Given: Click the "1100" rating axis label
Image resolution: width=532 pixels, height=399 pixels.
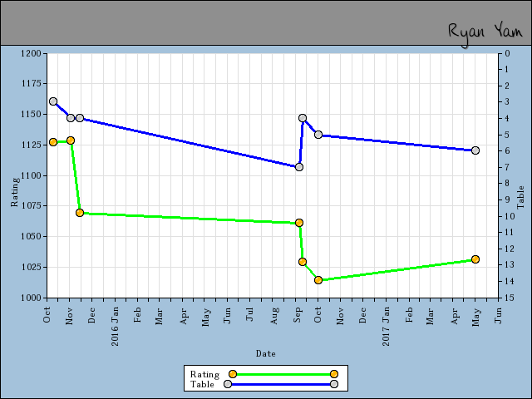Looking at the screenshot, I should (x=32, y=175).
